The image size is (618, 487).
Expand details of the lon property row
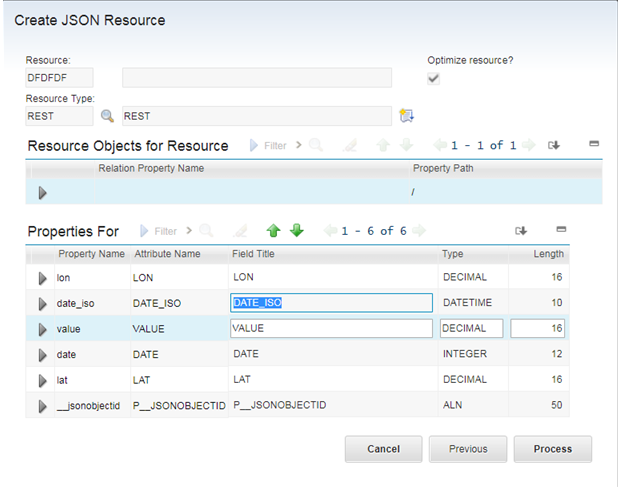click(43, 278)
